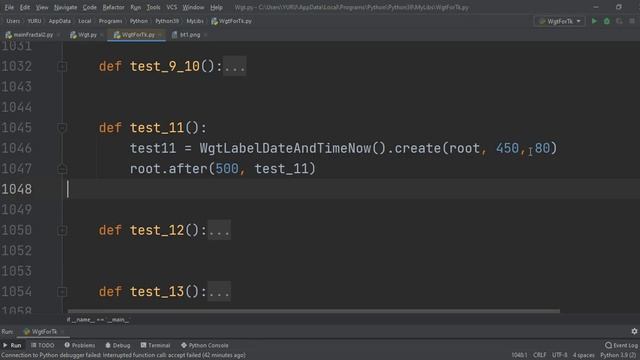The height and width of the screenshot is (360, 640).
Task: Close the Wgt.py tab
Action: coord(102,35)
